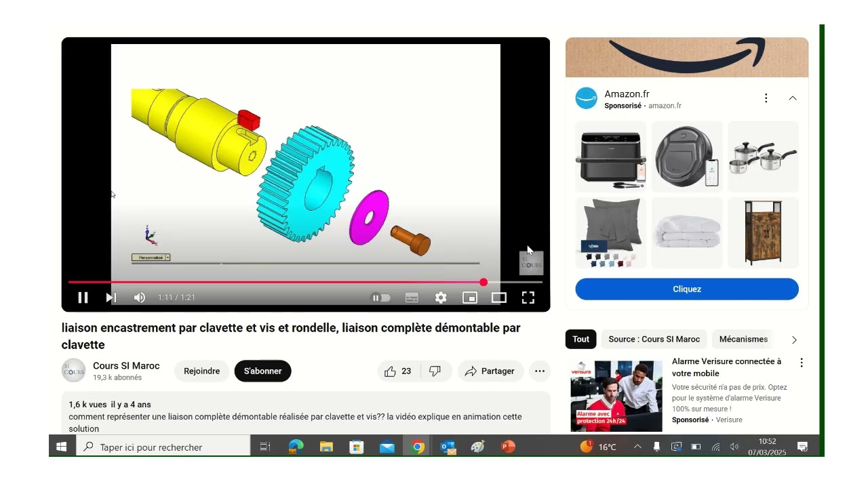
Task: Open the air fryer grill product thumbnail
Action: tap(611, 157)
